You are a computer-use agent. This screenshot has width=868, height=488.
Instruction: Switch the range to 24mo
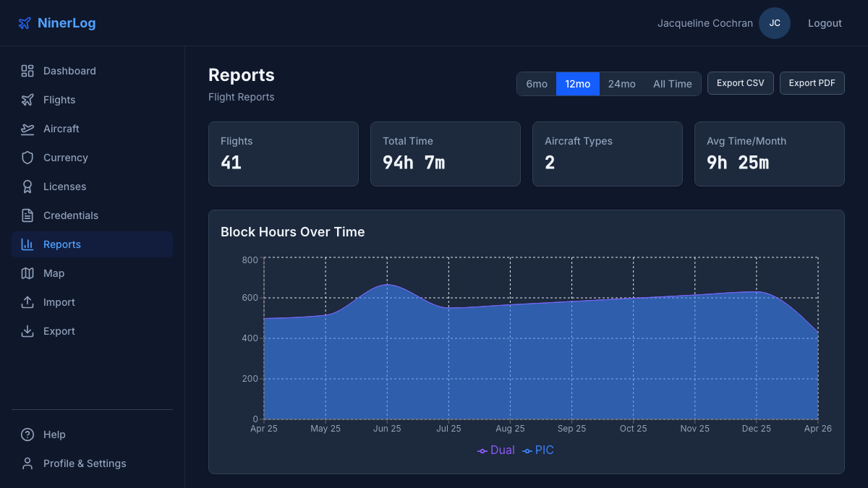[x=622, y=84]
